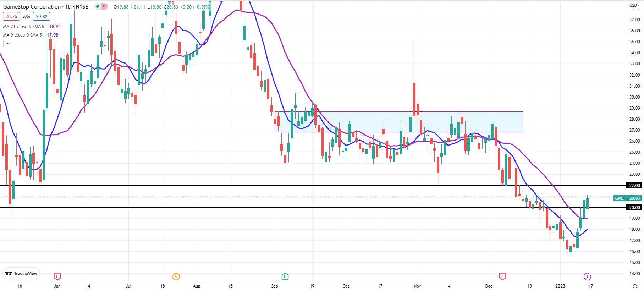Select the MA 21 close indicator legend
Image resolution: width=644 pixels, height=290 pixels.
tap(24, 27)
